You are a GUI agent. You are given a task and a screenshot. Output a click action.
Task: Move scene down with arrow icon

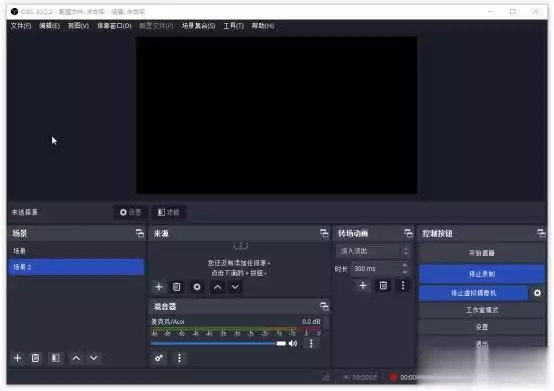coord(94,358)
